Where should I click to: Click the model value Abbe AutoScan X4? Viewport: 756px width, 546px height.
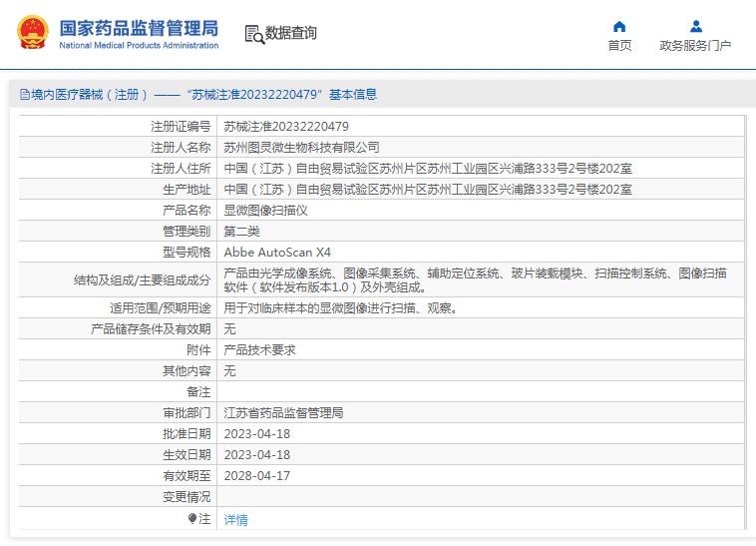pos(276,252)
